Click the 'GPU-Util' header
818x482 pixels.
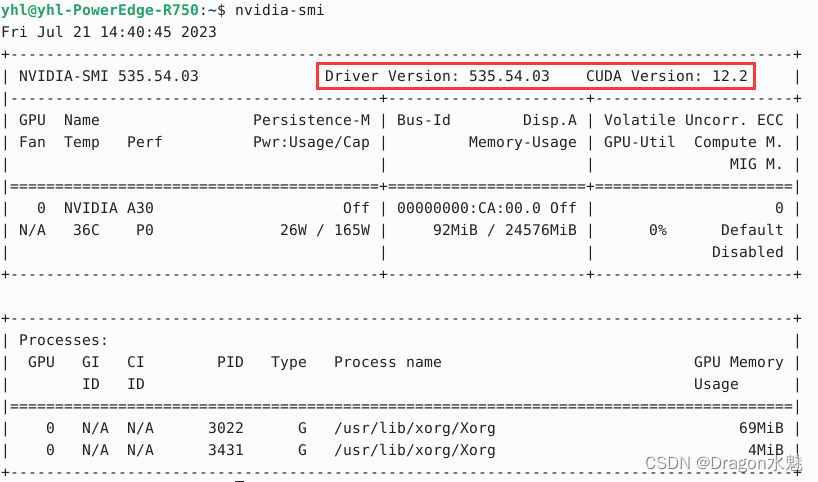click(640, 142)
